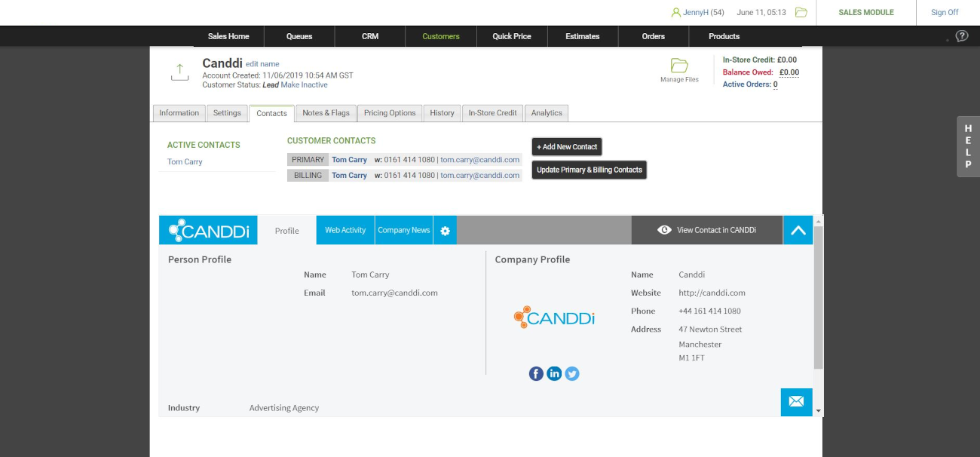
Task: Switch to the Settings tab
Action: pos(227,113)
